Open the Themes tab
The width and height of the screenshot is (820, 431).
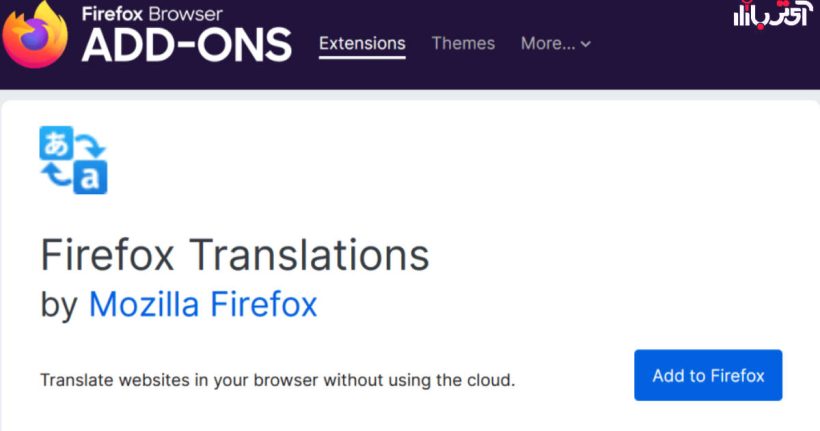pyautogui.click(x=463, y=43)
